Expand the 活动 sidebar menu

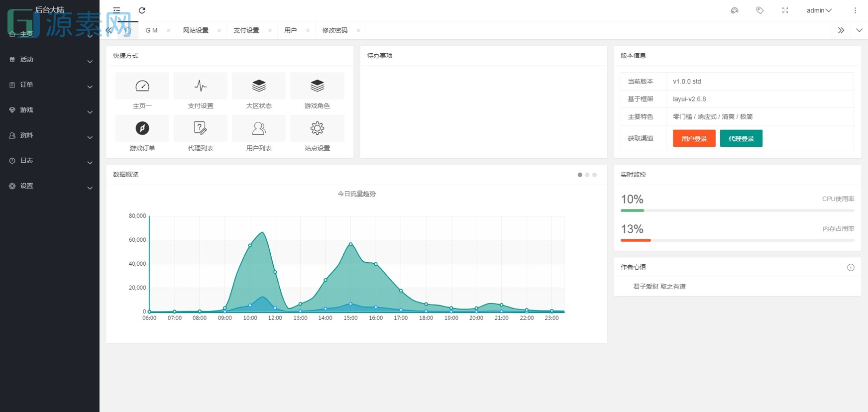[x=50, y=60]
